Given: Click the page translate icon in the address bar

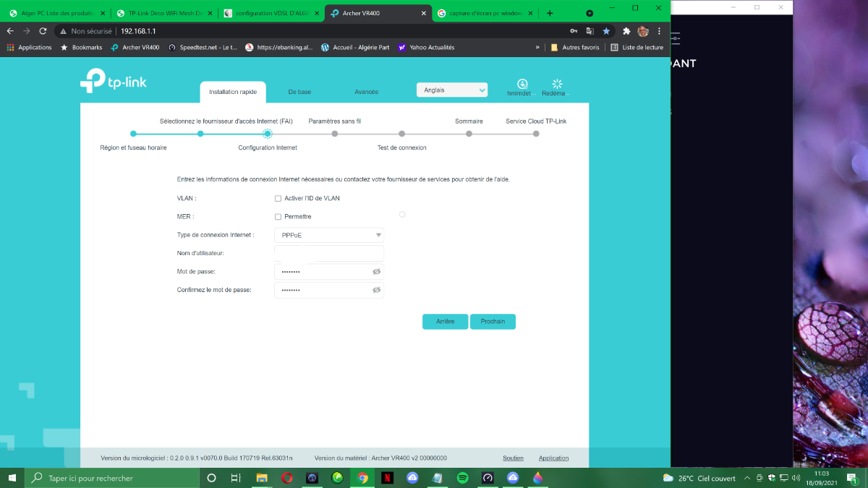Looking at the screenshot, I should (x=590, y=31).
